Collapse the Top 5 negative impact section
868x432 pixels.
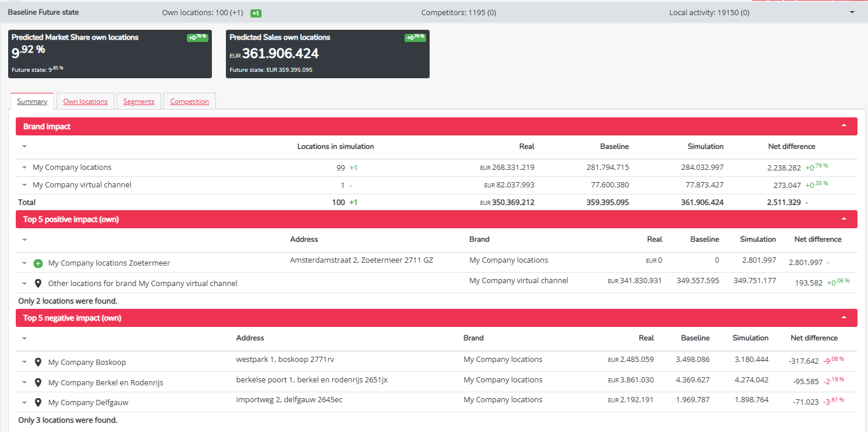coord(843,318)
